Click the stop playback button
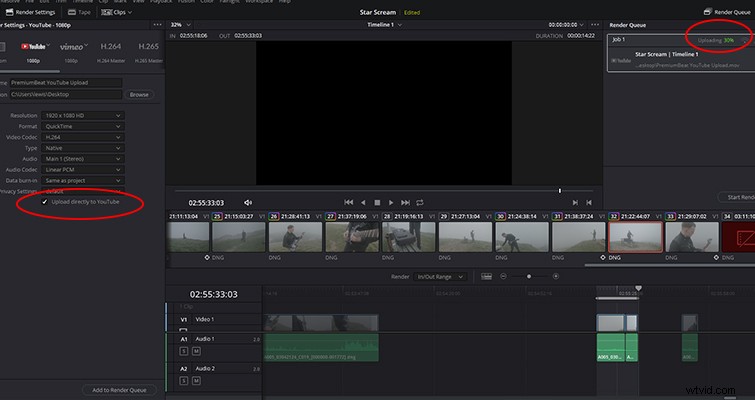755x400 pixels. (377, 203)
